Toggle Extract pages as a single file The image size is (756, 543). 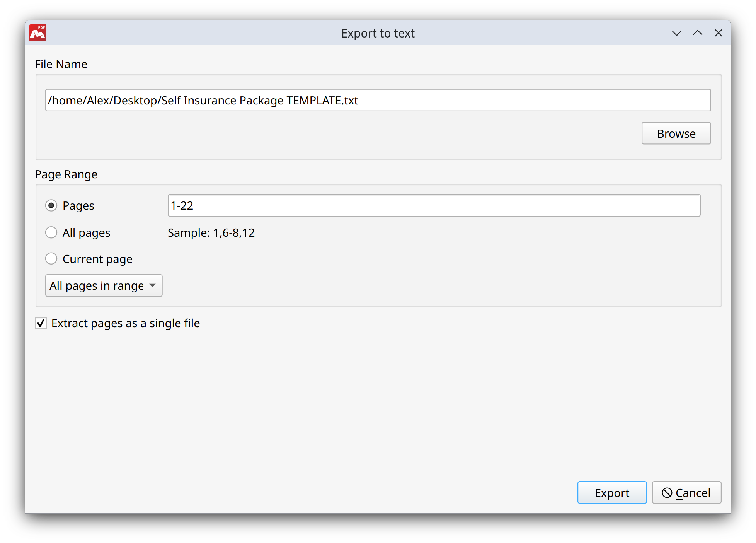pos(41,323)
